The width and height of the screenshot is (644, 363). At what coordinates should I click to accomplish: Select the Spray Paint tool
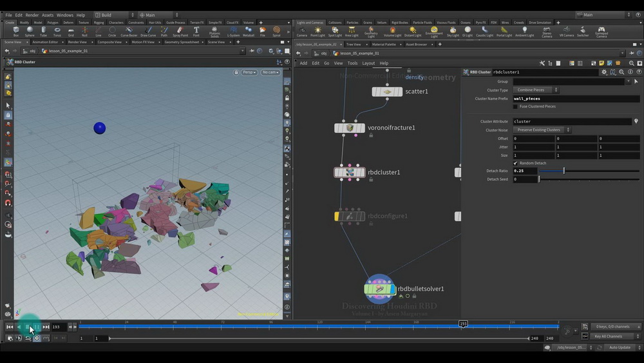(180, 32)
